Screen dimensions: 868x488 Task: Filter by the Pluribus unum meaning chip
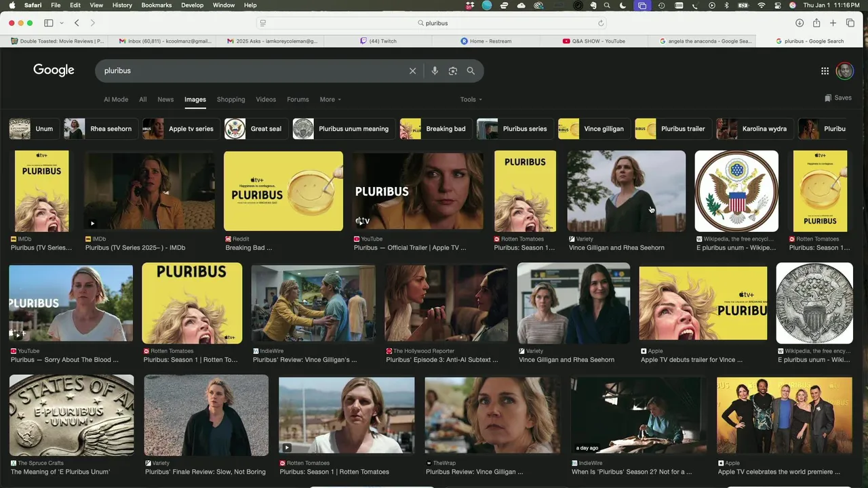[x=344, y=129]
